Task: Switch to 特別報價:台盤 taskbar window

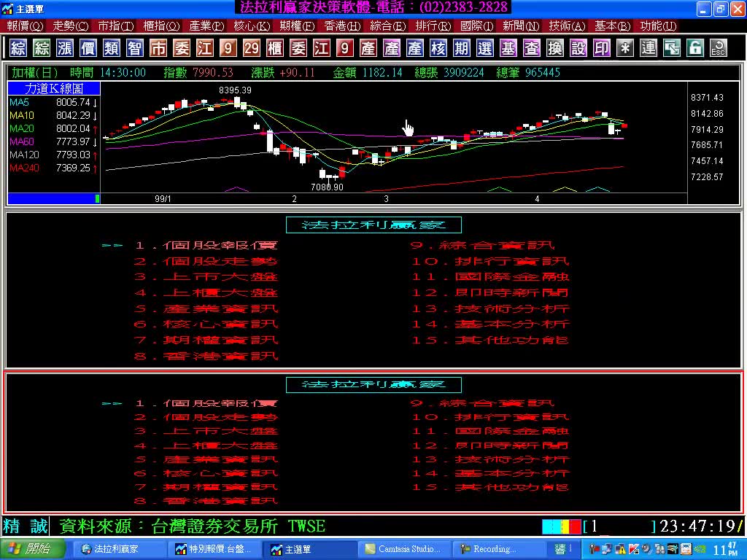Action: (216, 549)
